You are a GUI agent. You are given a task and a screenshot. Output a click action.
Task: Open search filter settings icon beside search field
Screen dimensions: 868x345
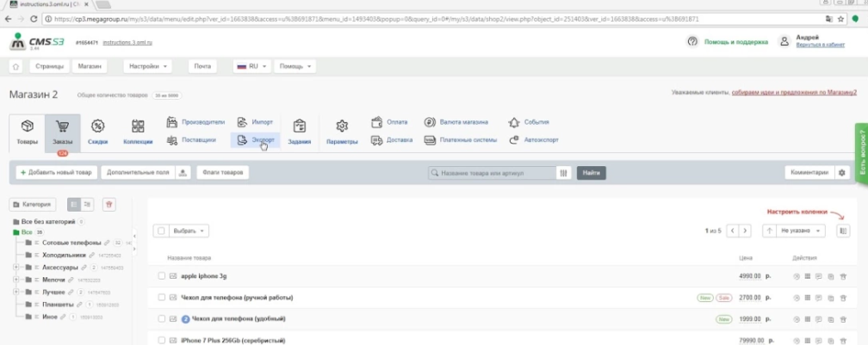(564, 173)
